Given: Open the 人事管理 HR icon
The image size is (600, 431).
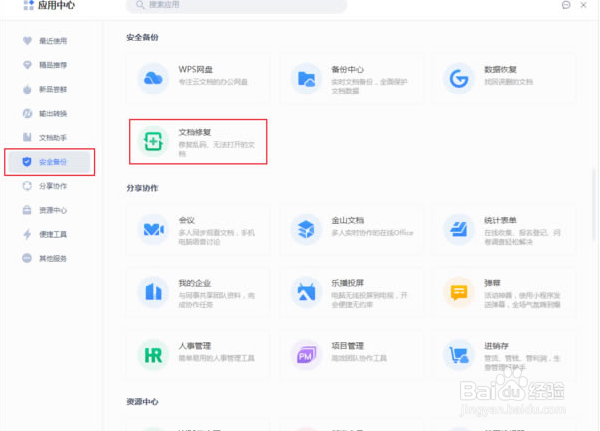Looking at the screenshot, I should point(153,355).
